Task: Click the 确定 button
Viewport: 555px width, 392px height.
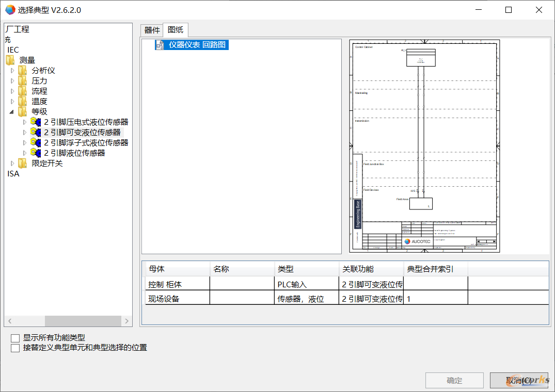Action: tap(454, 381)
